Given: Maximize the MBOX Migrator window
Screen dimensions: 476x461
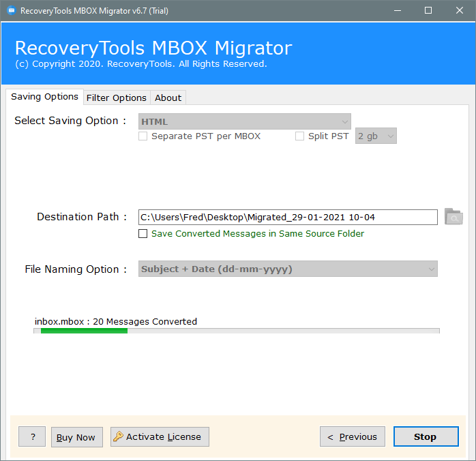Looking at the screenshot, I should [x=428, y=11].
